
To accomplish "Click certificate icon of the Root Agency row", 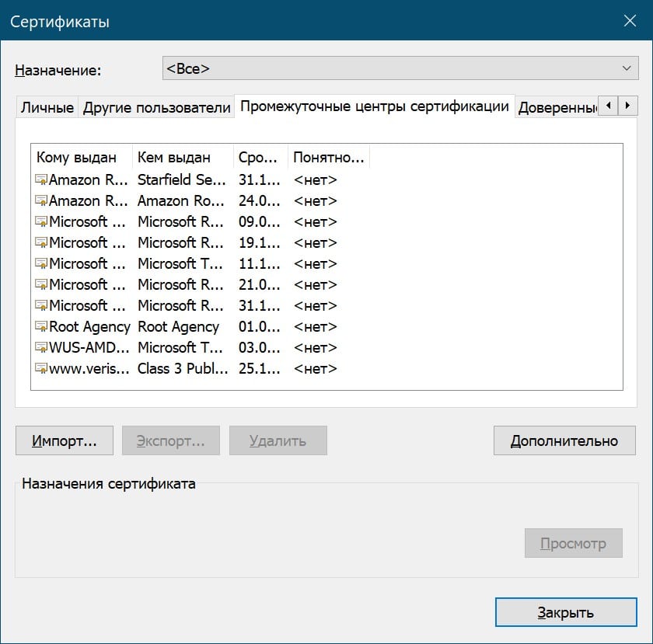I will (41, 327).
